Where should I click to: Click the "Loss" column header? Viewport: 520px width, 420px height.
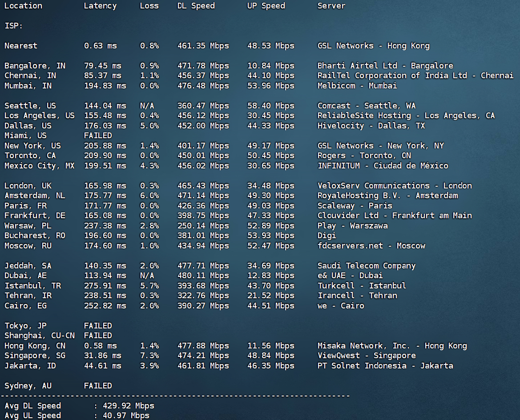coord(149,6)
